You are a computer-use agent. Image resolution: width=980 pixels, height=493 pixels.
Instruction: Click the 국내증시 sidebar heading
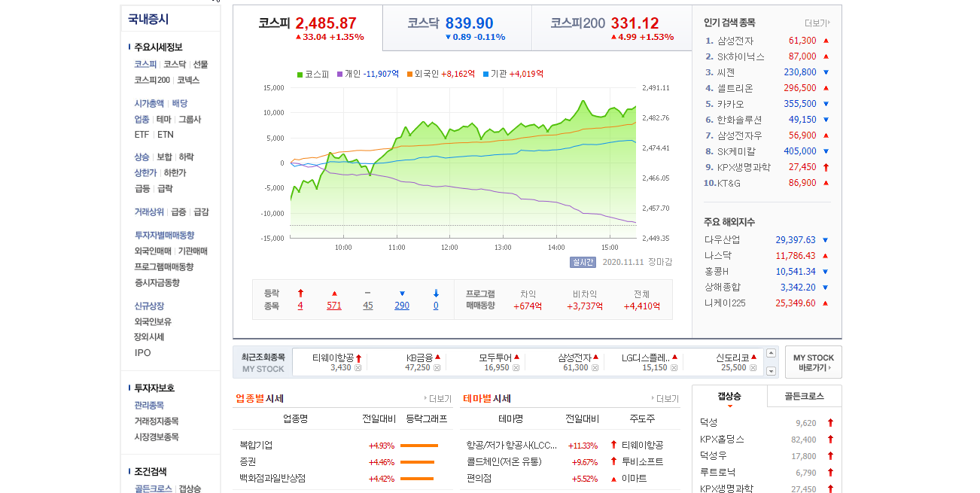coord(148,20)
